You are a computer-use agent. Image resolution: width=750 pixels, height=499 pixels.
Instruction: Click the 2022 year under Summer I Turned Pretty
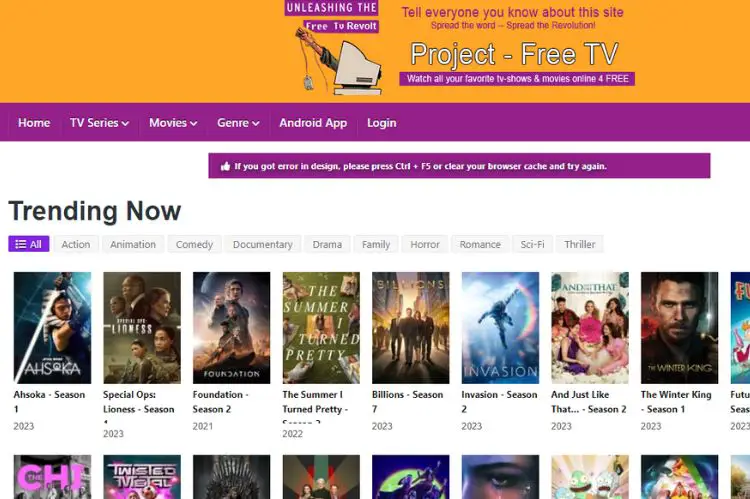tap(292, 433)
